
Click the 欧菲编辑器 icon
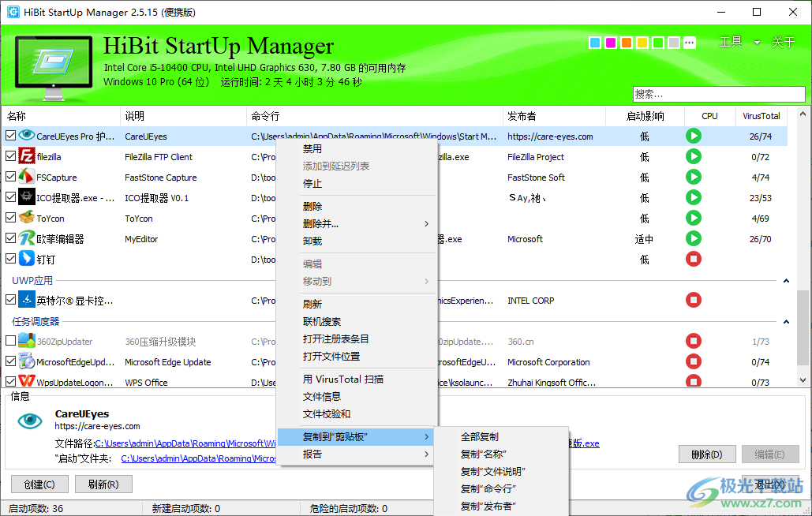point(26,238)
